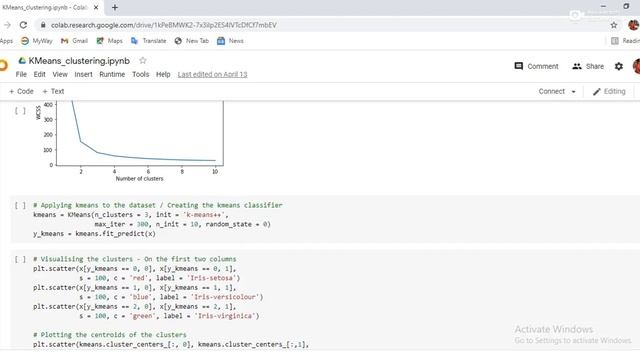640x360 pixels.
Task: Click the kmeans.fit_predict(x) code line
Action: 94,234
